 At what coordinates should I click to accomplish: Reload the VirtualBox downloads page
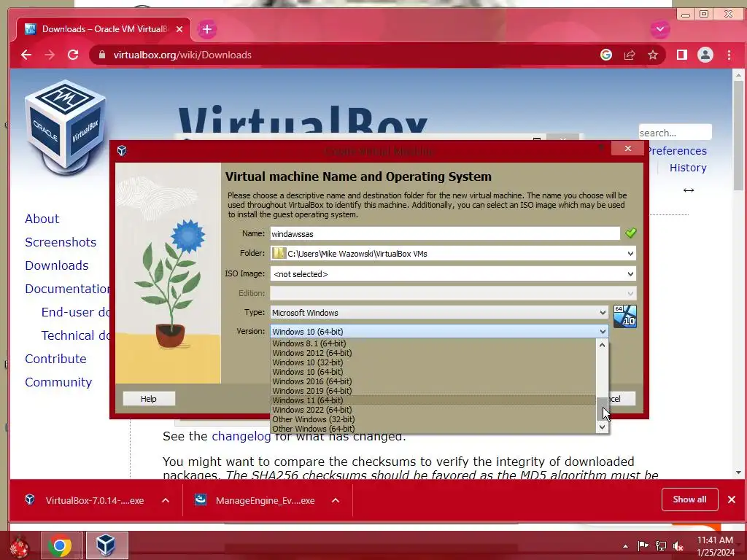73,55
